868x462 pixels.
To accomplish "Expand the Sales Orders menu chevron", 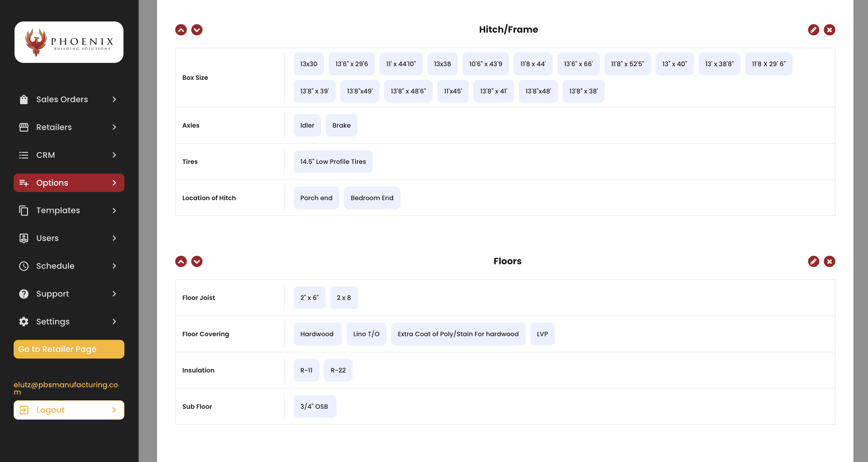I will coord(114,99).
